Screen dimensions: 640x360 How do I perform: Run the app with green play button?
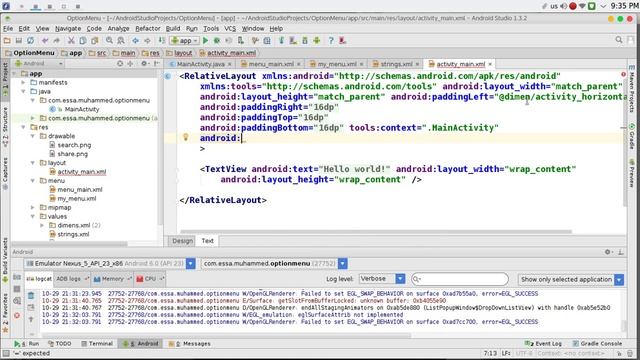[x=205, y=40]
